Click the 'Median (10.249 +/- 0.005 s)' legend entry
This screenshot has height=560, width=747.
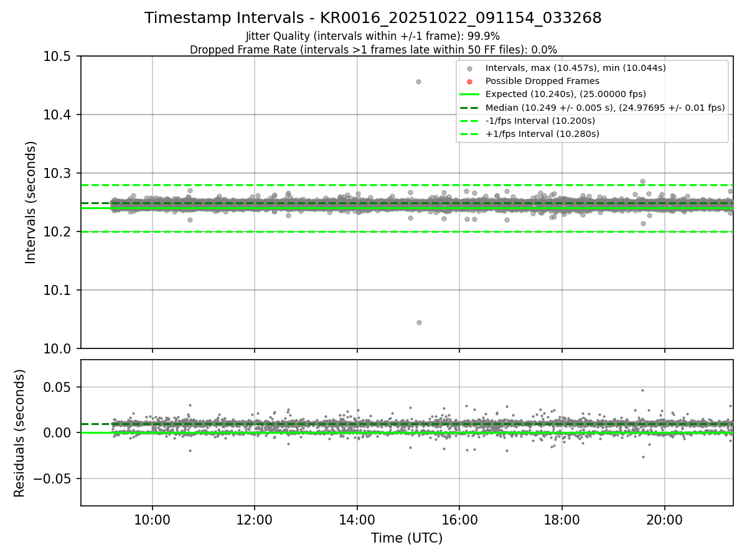[x=605, y=107]
